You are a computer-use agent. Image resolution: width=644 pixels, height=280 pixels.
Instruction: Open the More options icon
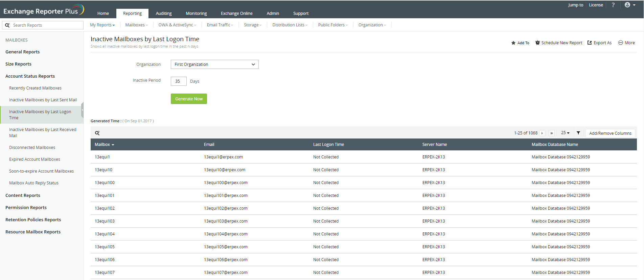click(621, 43)
